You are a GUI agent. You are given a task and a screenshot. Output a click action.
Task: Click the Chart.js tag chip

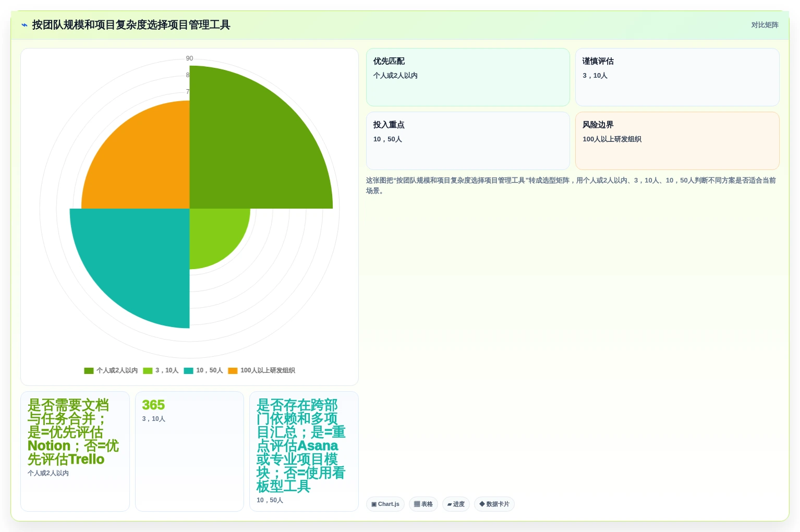(x=385, y=504)
